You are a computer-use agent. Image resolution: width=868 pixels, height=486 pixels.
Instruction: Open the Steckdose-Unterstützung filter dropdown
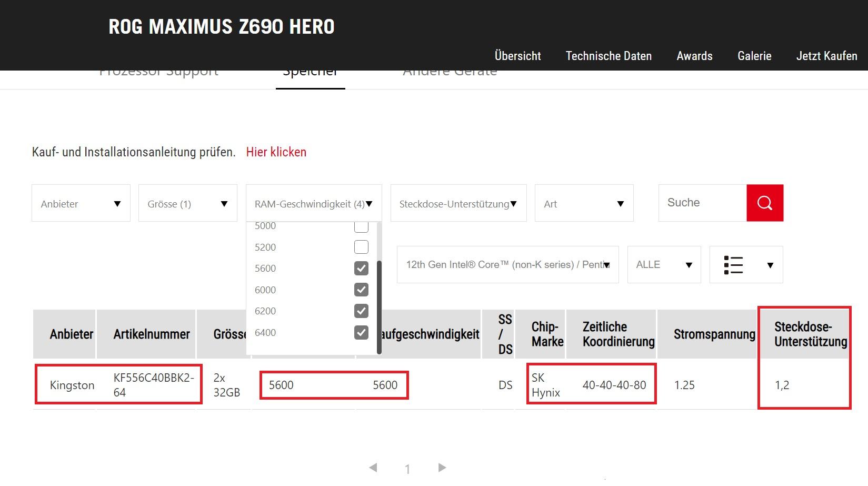(458, 203)
